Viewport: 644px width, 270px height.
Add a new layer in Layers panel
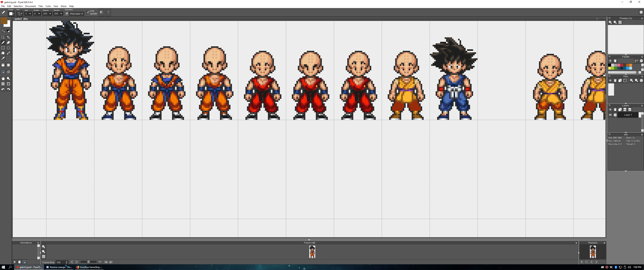click(x=610, y=109)
